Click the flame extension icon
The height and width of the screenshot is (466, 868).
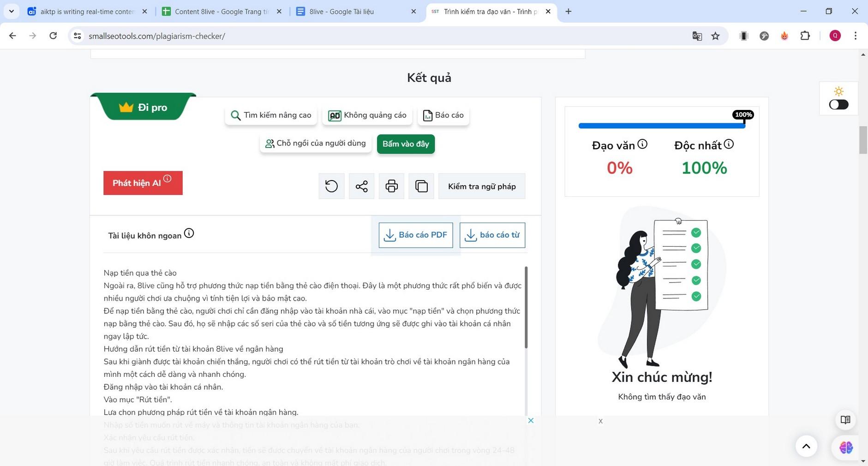click(x=784, y=36)
